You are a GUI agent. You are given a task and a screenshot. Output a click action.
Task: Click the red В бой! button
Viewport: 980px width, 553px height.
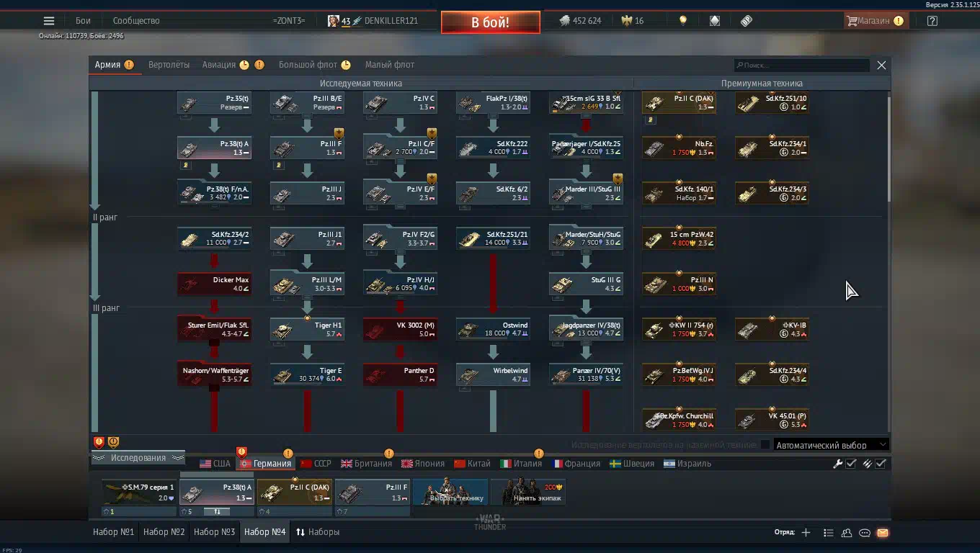coord(490,22)
